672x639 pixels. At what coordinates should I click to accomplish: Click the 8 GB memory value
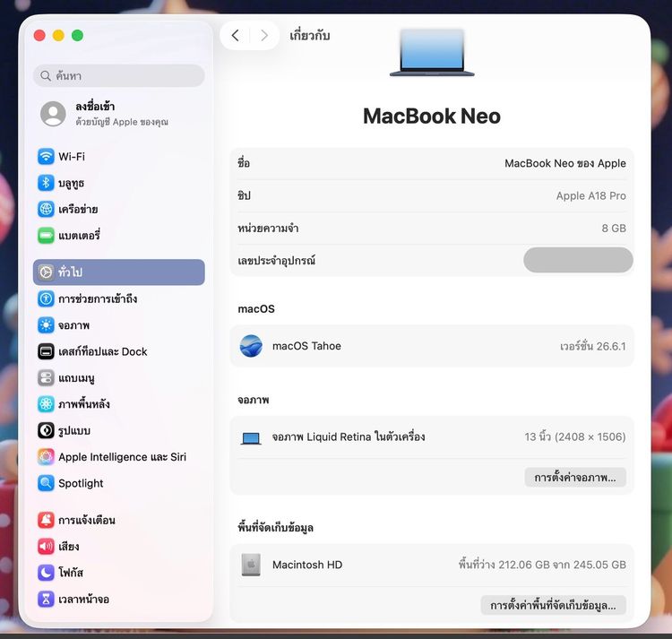pyautogui.click(x=614, y=228)
